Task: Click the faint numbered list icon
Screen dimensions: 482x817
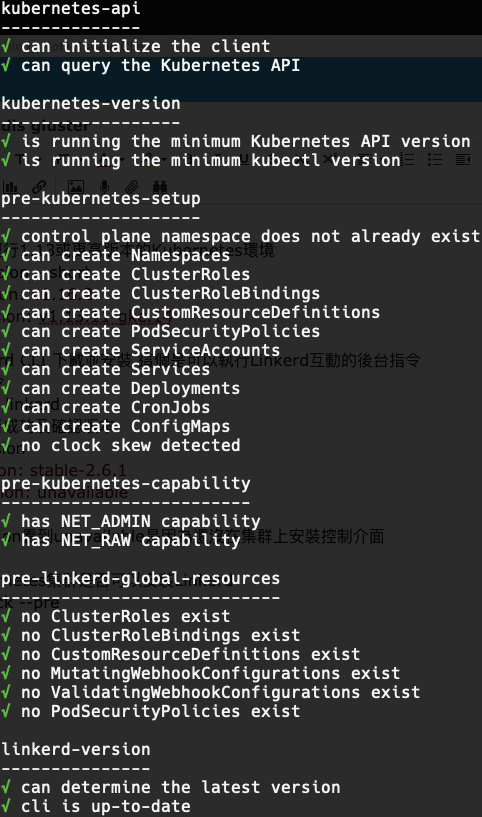Action: click(409, 159)
